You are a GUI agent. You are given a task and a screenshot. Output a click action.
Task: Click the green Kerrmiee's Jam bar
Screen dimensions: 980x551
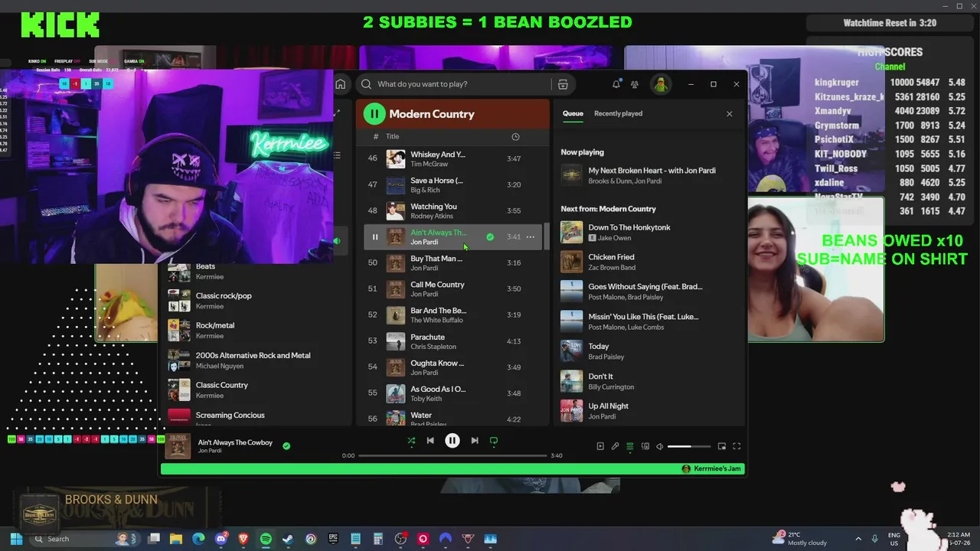(x=452, y=469)
